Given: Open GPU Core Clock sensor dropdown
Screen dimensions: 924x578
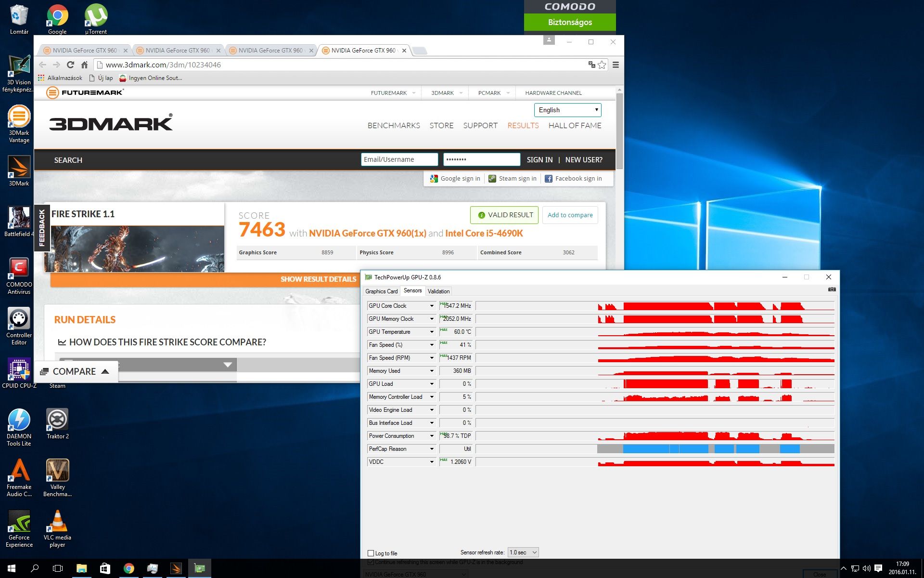Looking at the screenshot, I should click(x=432, y=306).
